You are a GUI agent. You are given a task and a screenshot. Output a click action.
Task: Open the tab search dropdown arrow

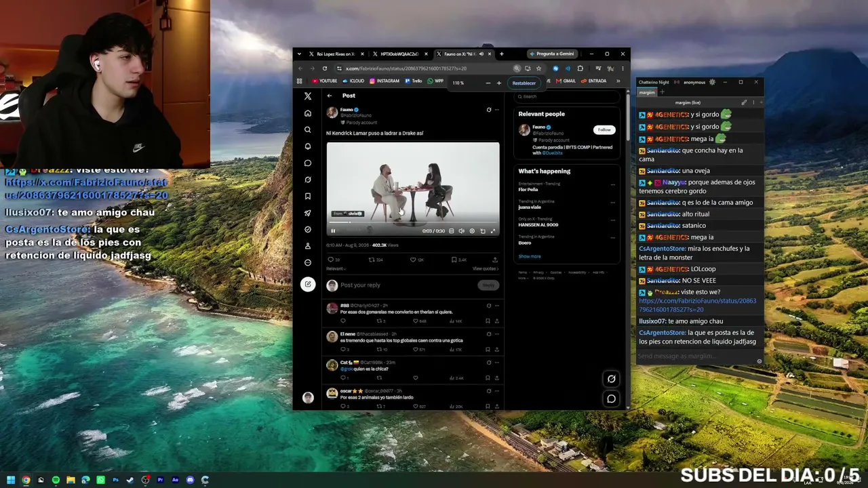(300, 54)
